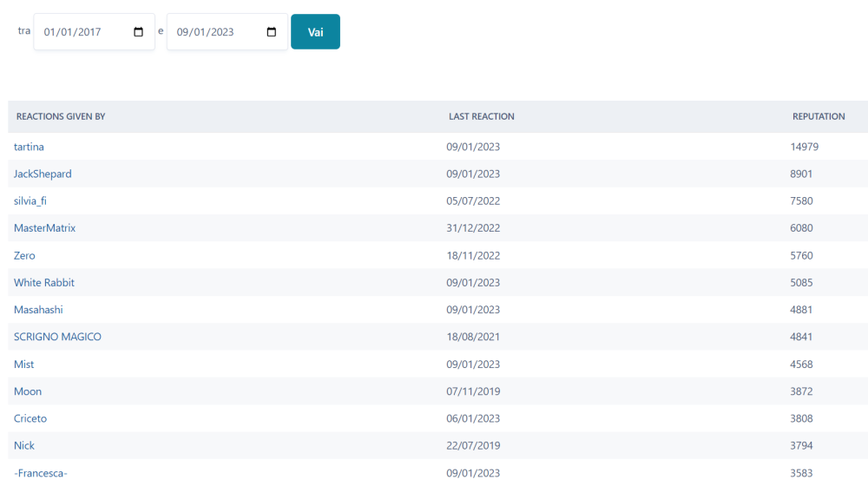Open JackShepard's profile link
The image size is (868, 486).
point(43,174)
